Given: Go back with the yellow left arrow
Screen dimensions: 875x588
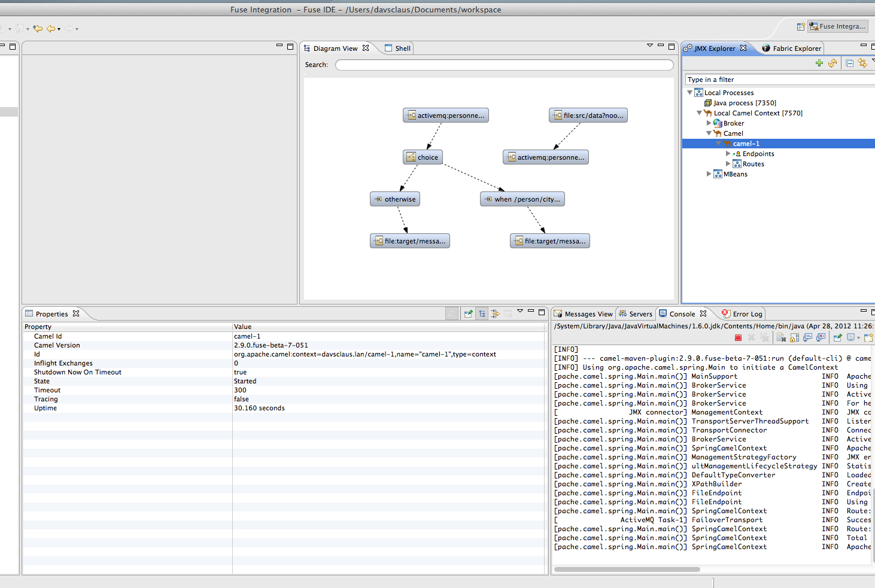Looking at the screenshot, I should coord(51,29).
